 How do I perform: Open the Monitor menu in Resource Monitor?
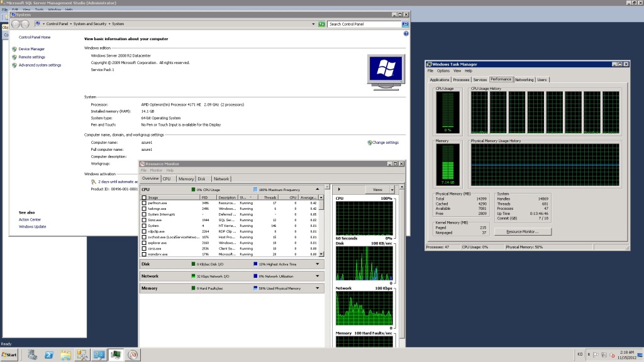pos(156,170)
